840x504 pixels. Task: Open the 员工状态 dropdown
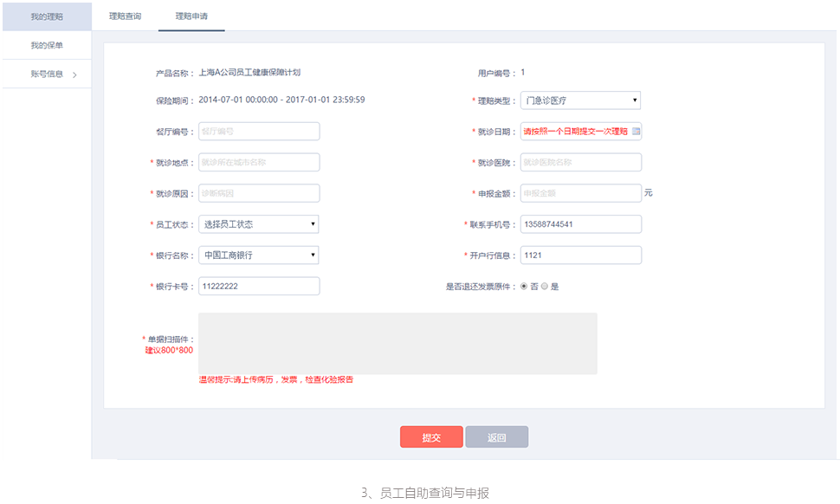tap(258, 224)
